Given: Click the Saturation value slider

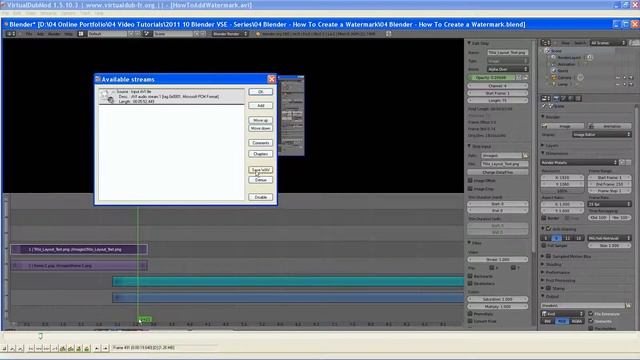Looking at the screenshot, I should 498,299.
